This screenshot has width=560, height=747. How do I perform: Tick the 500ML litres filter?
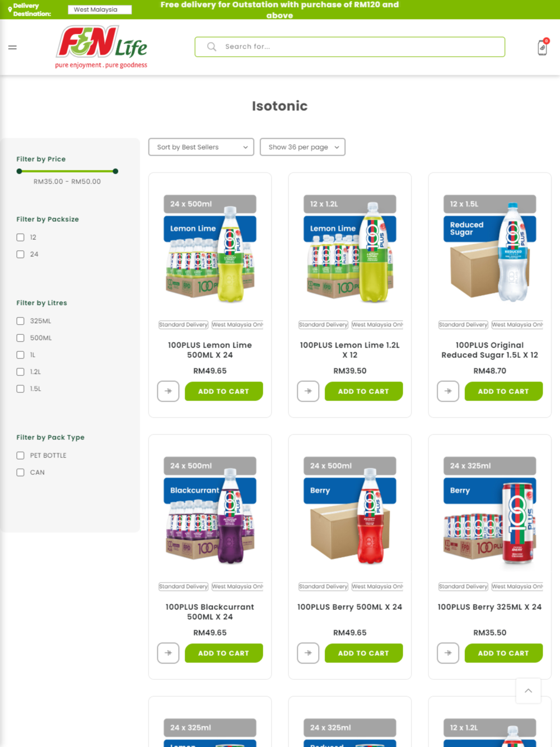tap(21, 338)
